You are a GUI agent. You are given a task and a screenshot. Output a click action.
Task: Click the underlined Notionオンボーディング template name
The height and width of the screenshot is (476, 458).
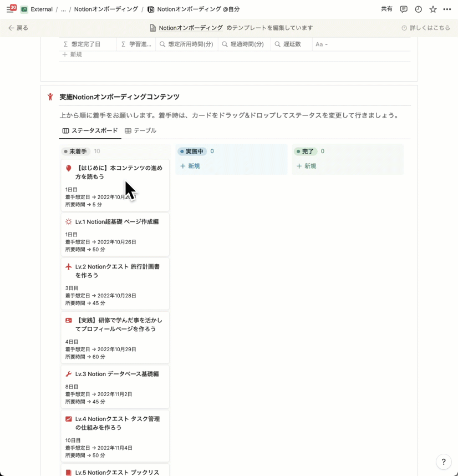click(191, 28)
